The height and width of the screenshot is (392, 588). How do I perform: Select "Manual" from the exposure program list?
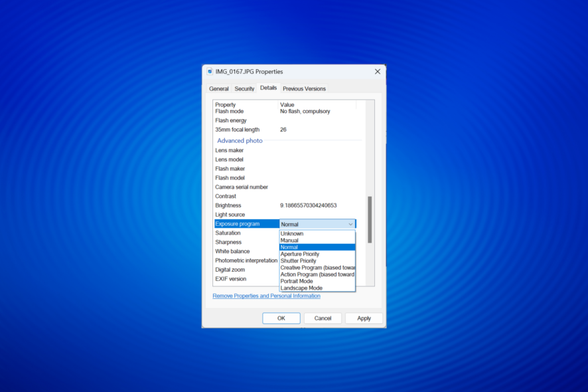(292, 240)
